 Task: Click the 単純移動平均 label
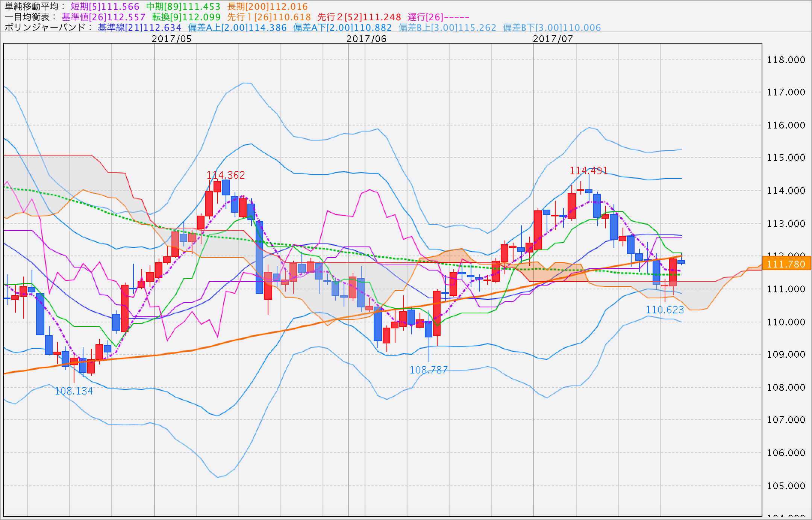point(34,6)
